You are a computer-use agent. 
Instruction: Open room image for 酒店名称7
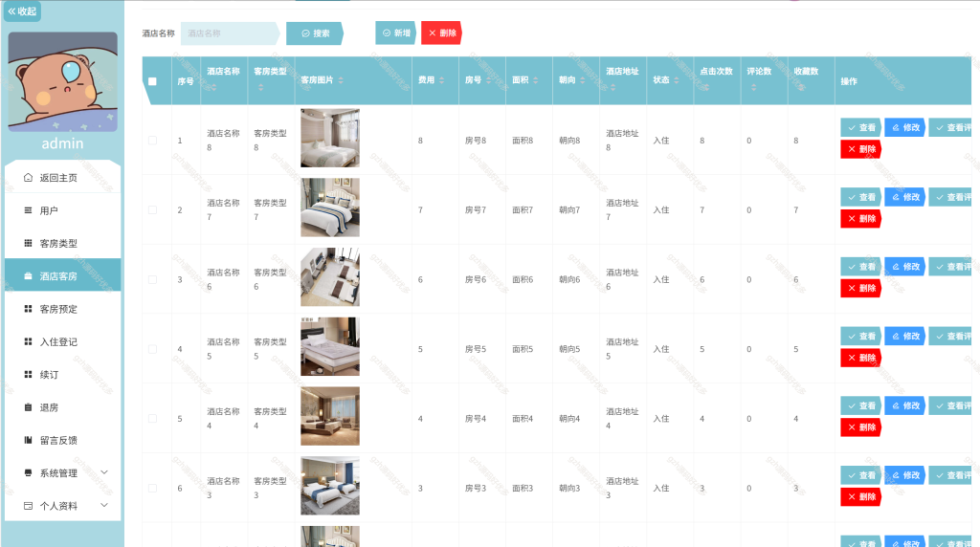[x=330, y=208]
